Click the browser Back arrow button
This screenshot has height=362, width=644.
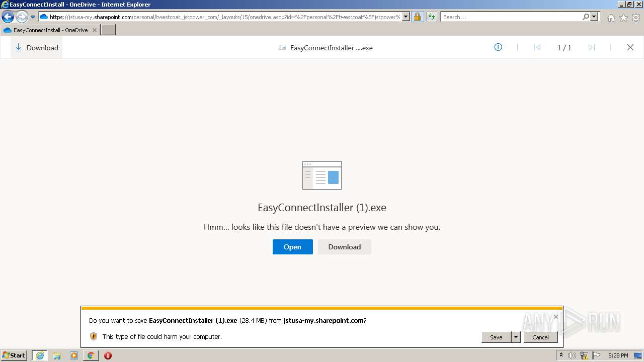[8, 17]
